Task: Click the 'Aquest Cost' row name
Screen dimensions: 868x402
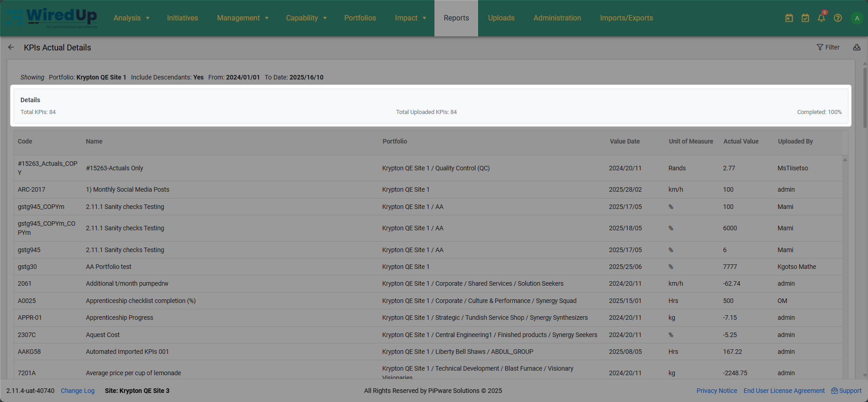Action: (103, 335)
